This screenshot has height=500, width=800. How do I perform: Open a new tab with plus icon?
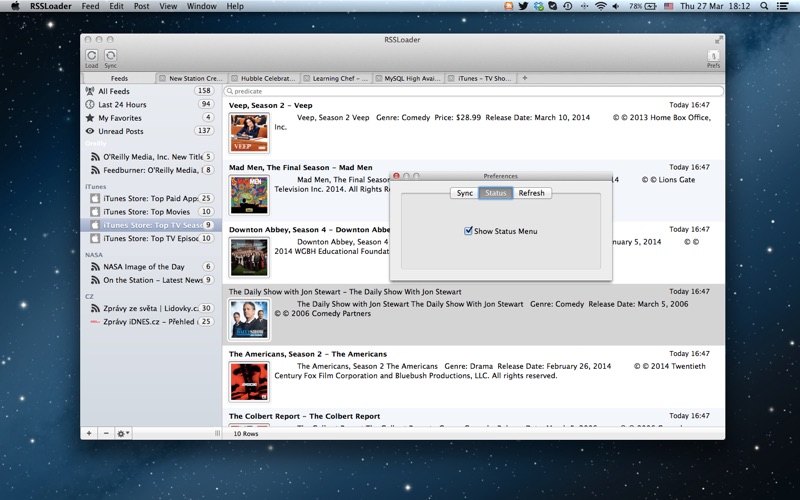pyautogui.click(x=525, y=78)
